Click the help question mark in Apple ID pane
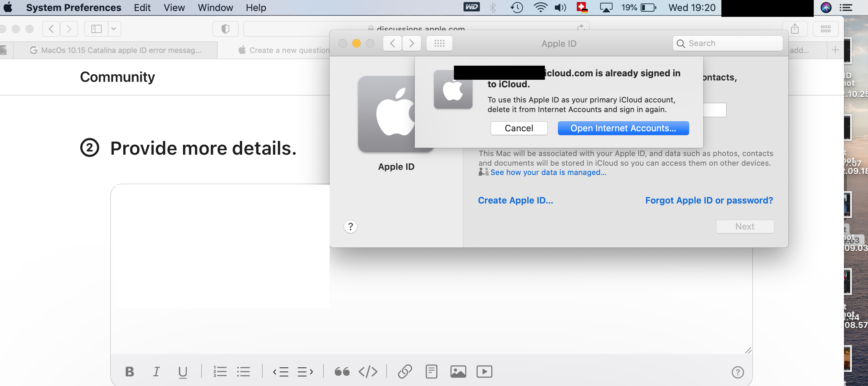The image size is (868, 386). [350, 227]
